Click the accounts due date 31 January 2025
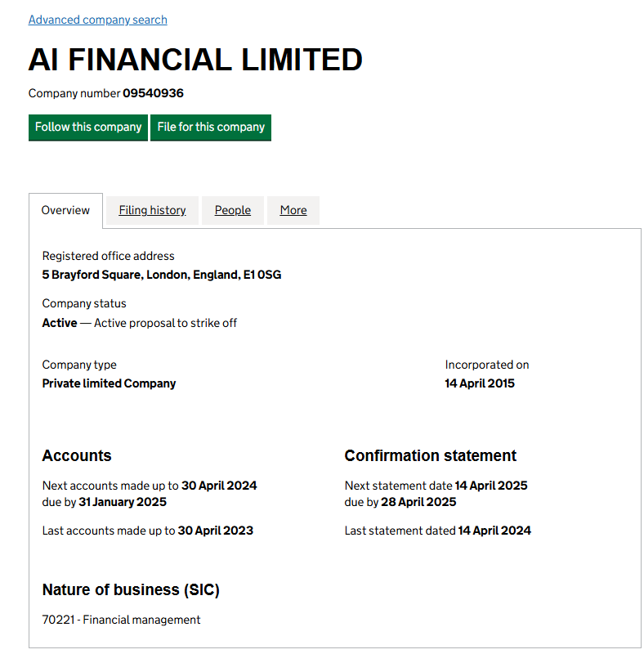The height and width of the screenshot is (654, 644). coord(123,502)
